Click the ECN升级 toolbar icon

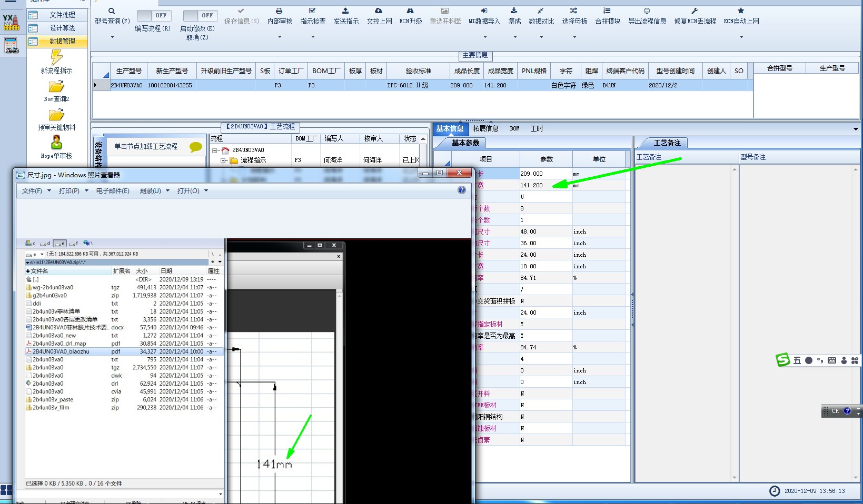pyautogui.click(x=410, y=11)
